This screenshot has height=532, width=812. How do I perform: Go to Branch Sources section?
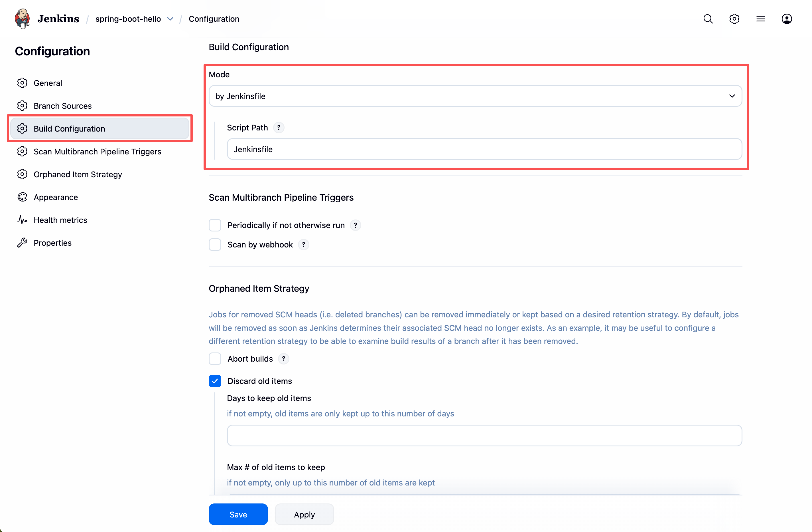click(62, 106)
